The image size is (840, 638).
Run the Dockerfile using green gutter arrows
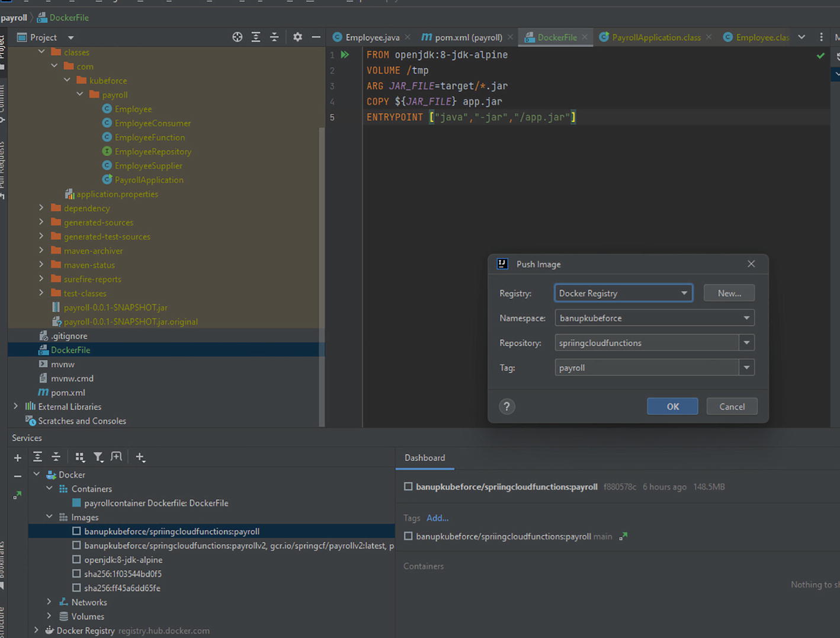pos(345,54)
